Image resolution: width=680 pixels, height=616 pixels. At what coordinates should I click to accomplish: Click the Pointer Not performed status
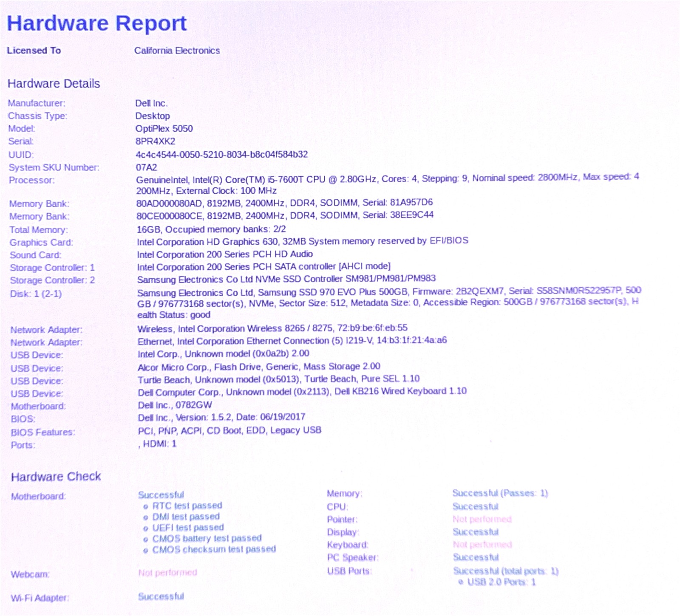click(x=482, y=519)
